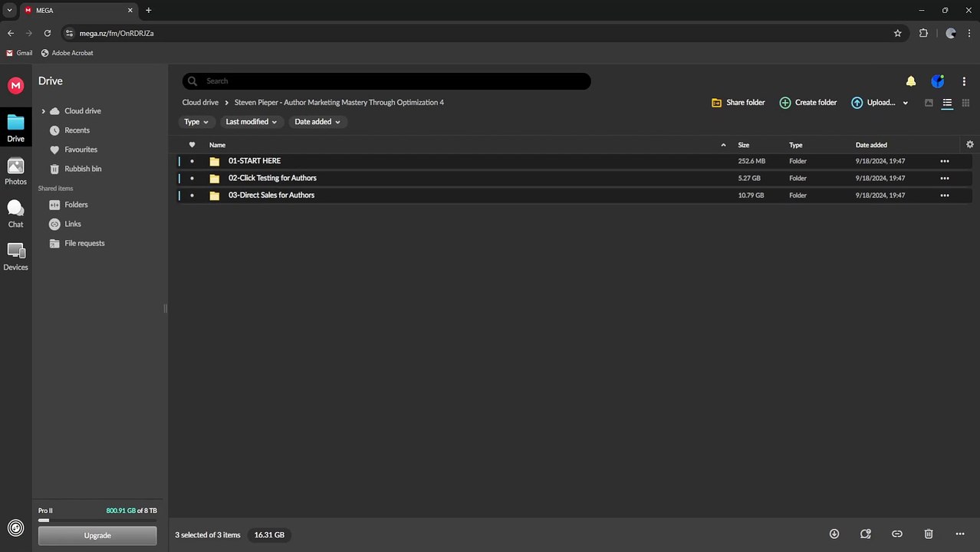Open Favourites in sidebar
Image resolution: width=980 pixels, height=552 pixels.
pos(81,149)
